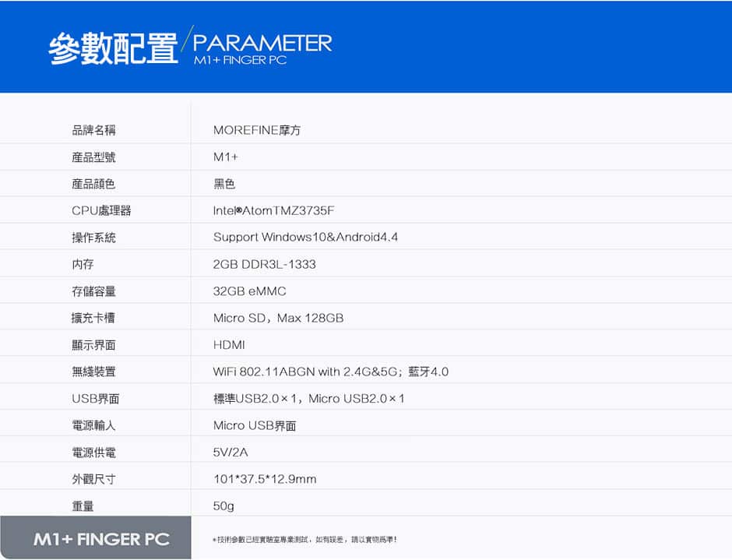Select the 產品顏色 label
The width and height of the screenshot is (732, 560).
point(93,184)
